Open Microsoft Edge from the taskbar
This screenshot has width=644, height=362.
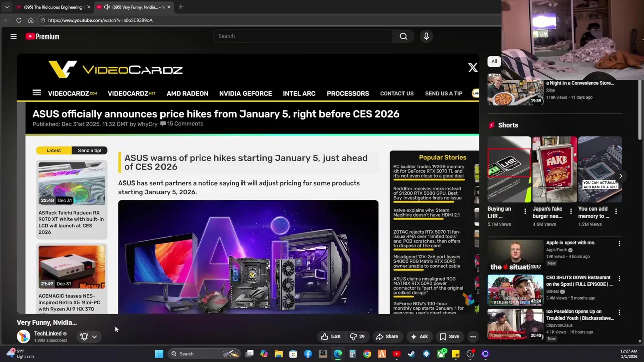[x=338, y=354]
